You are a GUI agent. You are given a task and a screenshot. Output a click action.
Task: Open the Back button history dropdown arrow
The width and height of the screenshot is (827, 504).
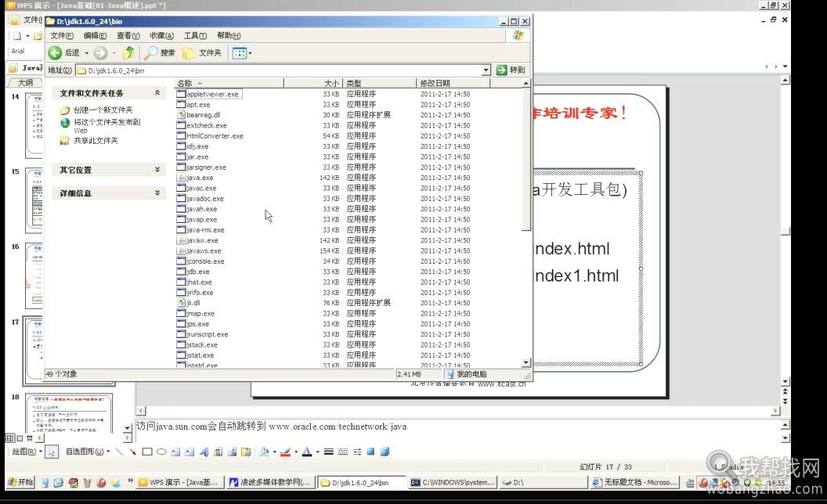[x=86, y=53]
